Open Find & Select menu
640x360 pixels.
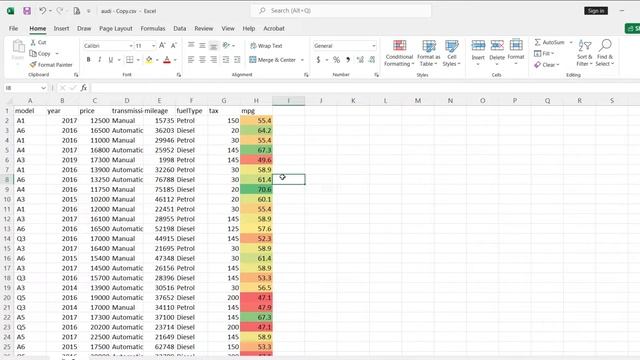click(x=604, y=53)
